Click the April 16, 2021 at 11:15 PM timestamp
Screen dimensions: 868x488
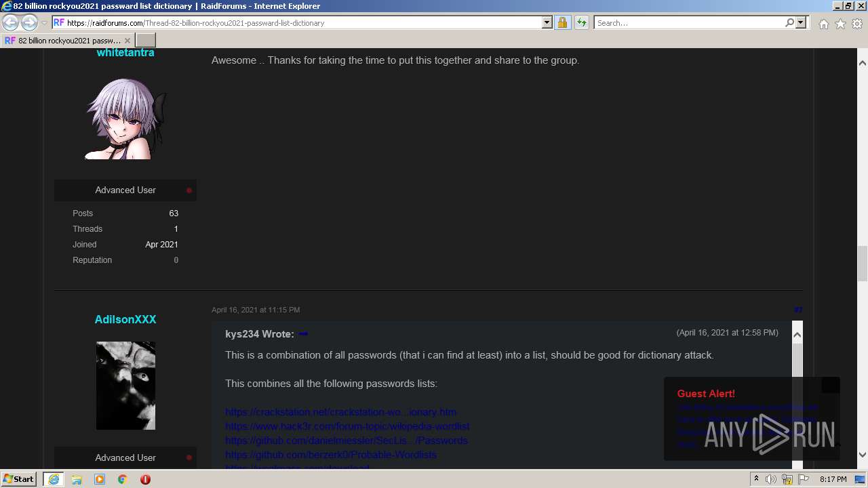click(x=256, y=310)
